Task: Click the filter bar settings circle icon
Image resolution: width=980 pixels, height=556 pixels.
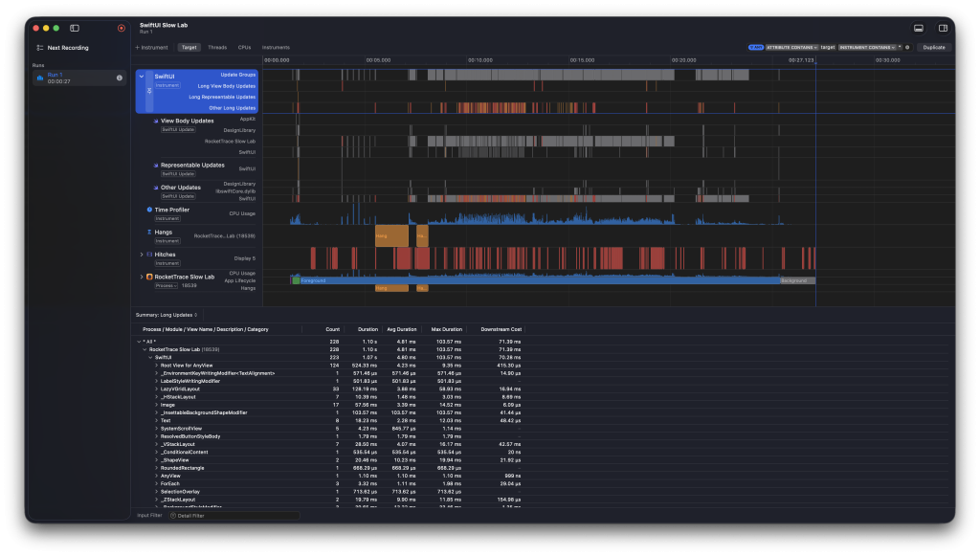Action: pos(907,48)
